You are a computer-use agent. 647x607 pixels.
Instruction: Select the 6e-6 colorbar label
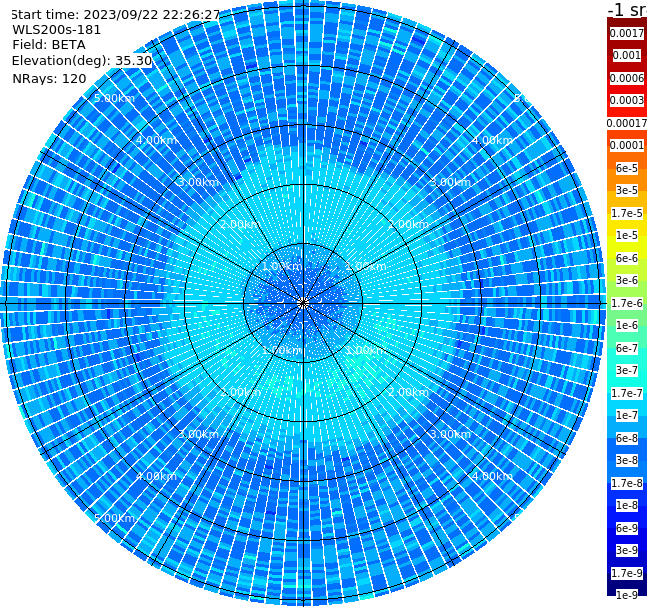(x=627, y=258)
